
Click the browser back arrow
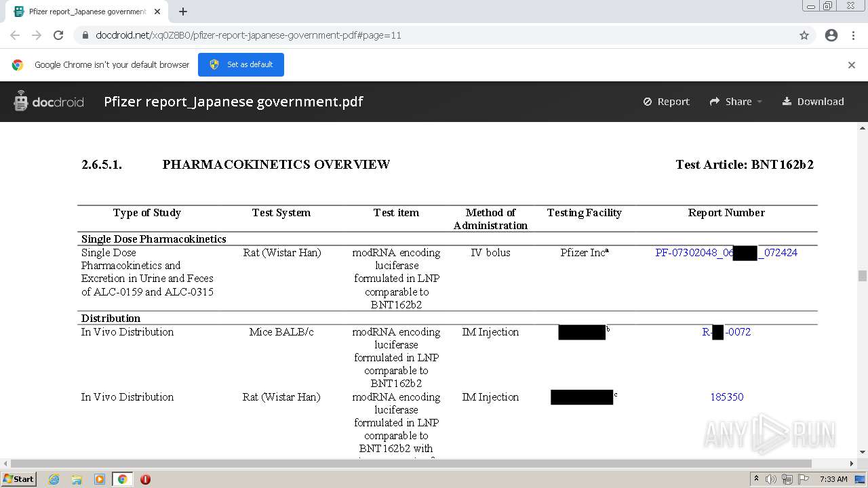pos(15,35)
